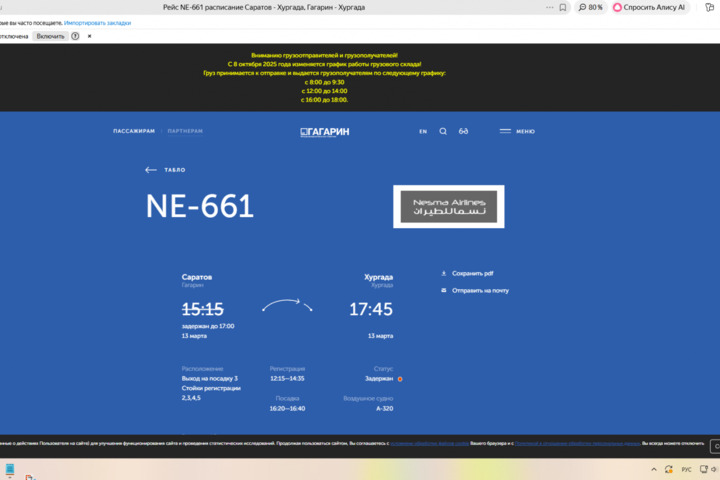Click the bookmark icon in browser address bar

[563, 7]
